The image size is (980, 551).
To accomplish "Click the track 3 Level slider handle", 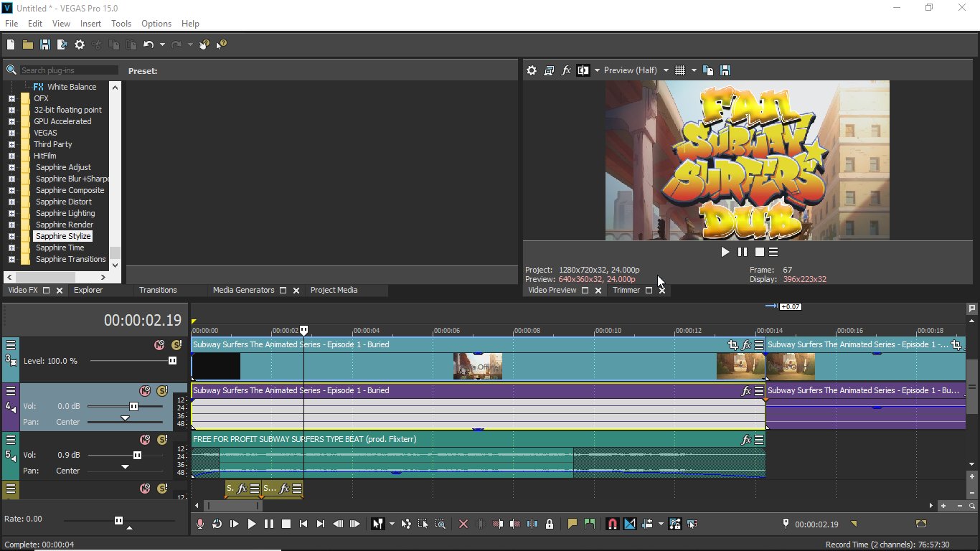I will (172, 361).
